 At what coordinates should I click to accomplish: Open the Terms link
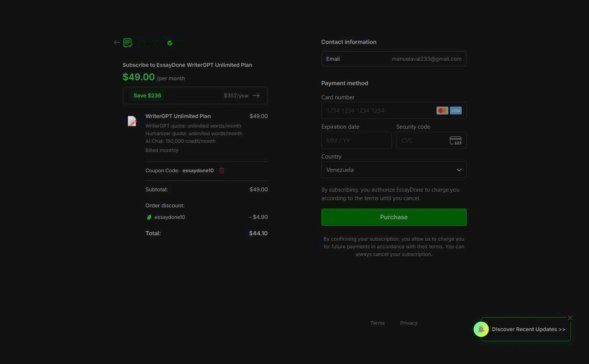tap(377, 323)
